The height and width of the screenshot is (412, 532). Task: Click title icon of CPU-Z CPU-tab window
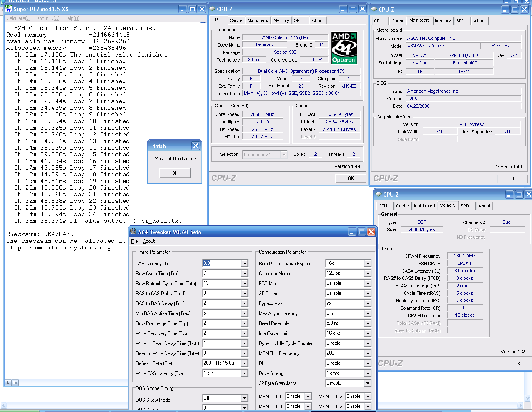[x=212, y=9]
